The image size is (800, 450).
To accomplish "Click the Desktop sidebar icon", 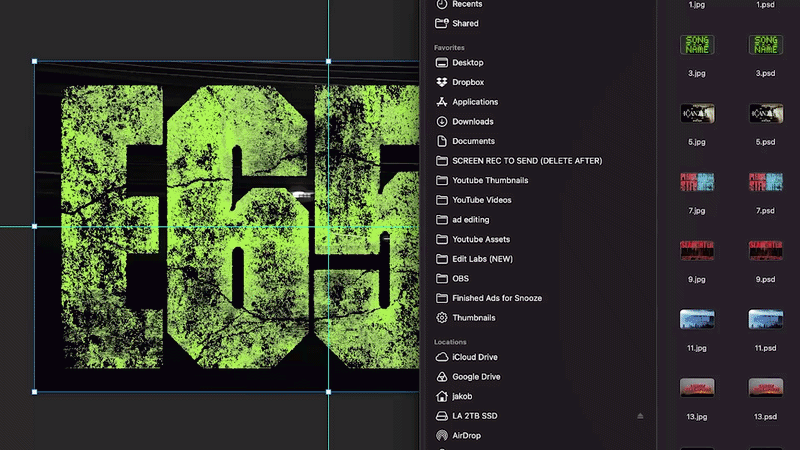I will pyautogui.click(x=442, y=63).
